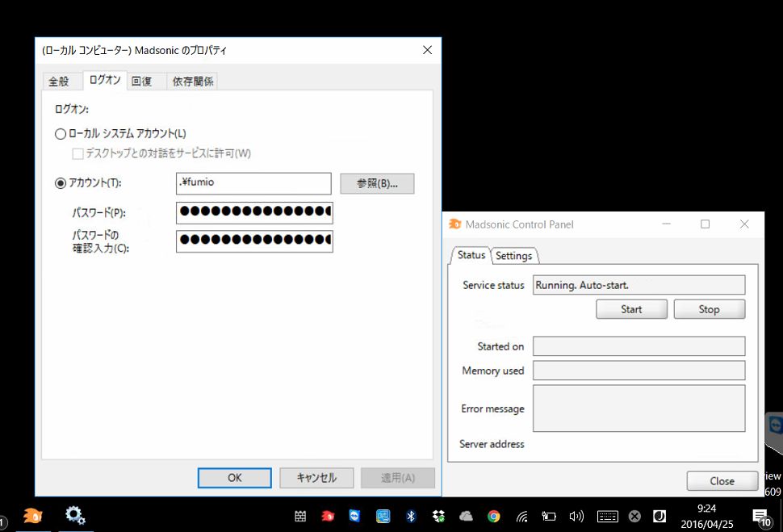This screenshot has width=783, height=532.
Task: Switch to the 依存関係 tab
Action: click(x=194, y=82)
